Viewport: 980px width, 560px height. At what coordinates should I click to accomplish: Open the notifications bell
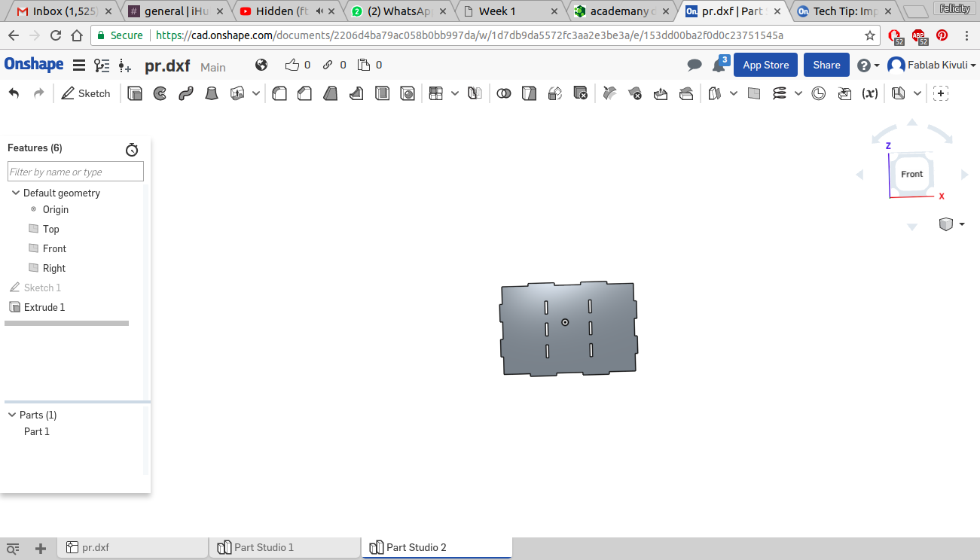[719, 65]
